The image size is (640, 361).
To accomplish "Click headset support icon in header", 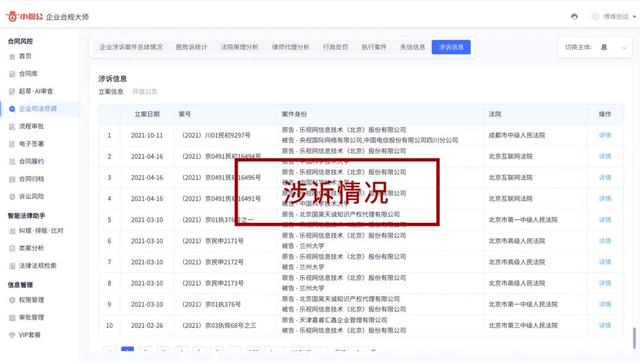I will pos(574,16).
